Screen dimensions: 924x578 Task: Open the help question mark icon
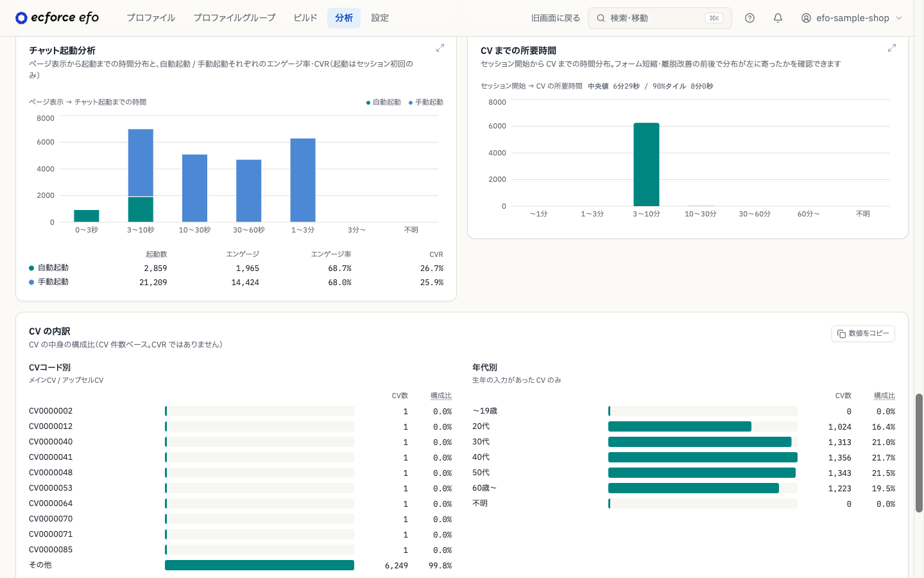(749, 18)
